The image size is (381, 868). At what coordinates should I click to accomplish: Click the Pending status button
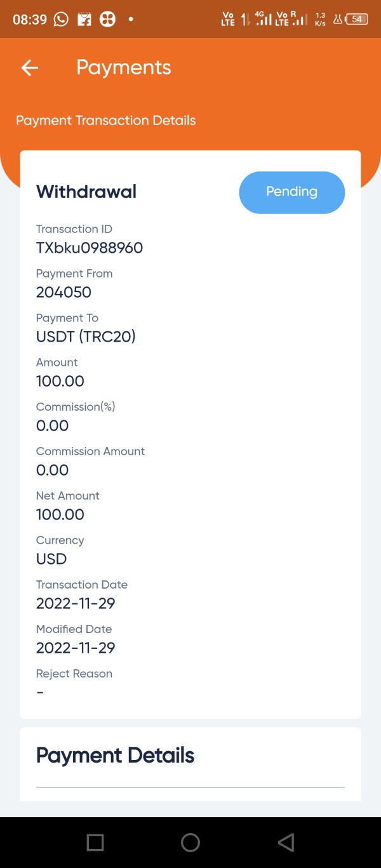pos(291,192)
